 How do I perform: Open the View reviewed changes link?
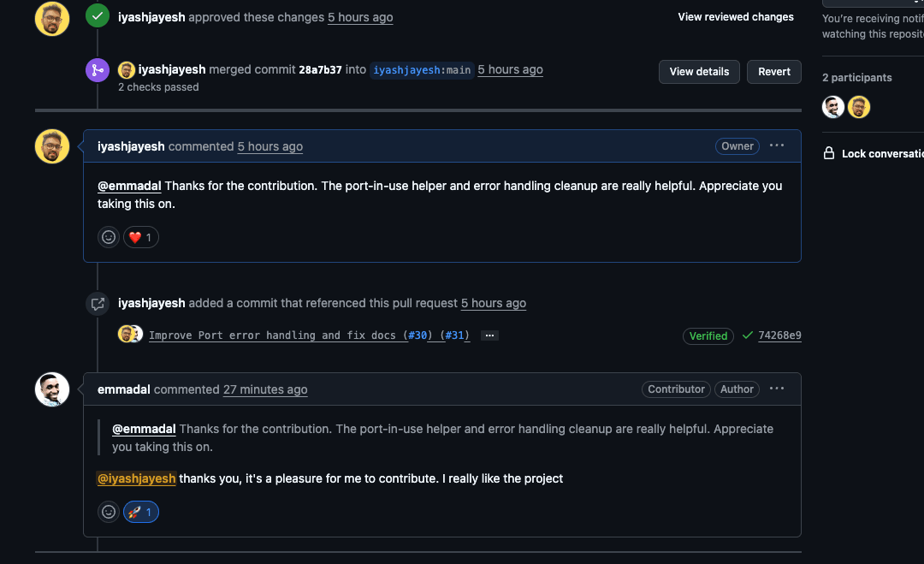[736, 17]
